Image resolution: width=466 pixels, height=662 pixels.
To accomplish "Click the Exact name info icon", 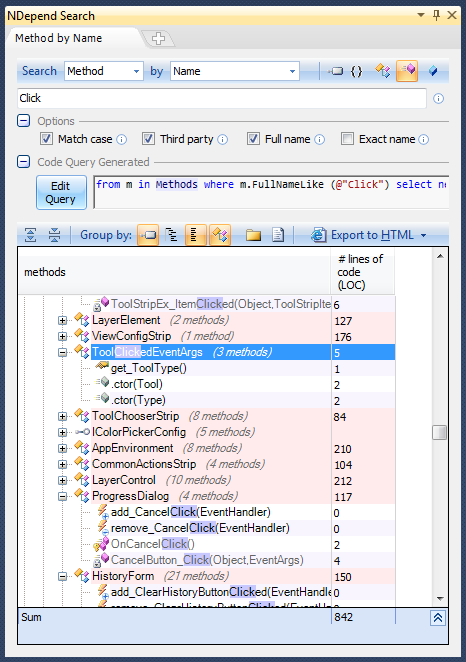I will pos(424,139).
